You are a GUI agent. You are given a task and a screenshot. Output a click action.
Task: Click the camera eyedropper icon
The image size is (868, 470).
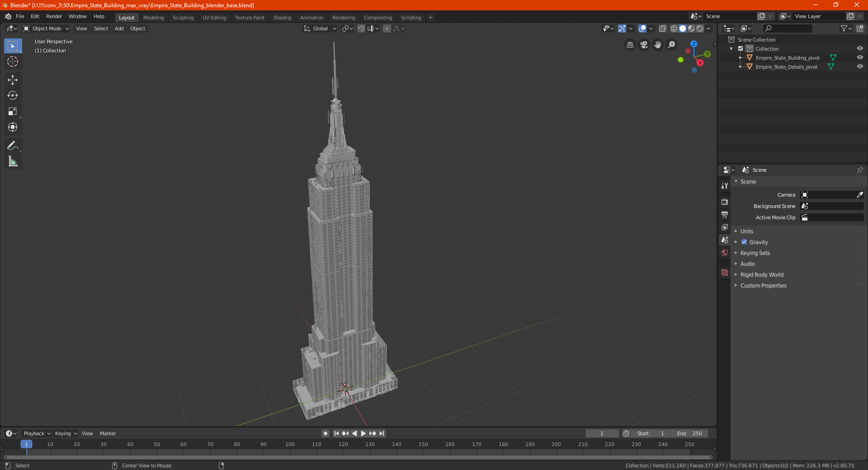(859, 195)
